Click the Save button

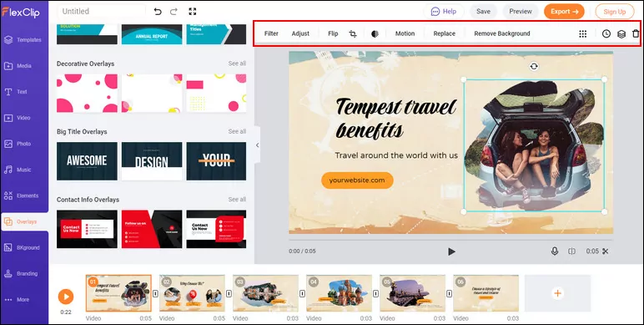(483, 12)
